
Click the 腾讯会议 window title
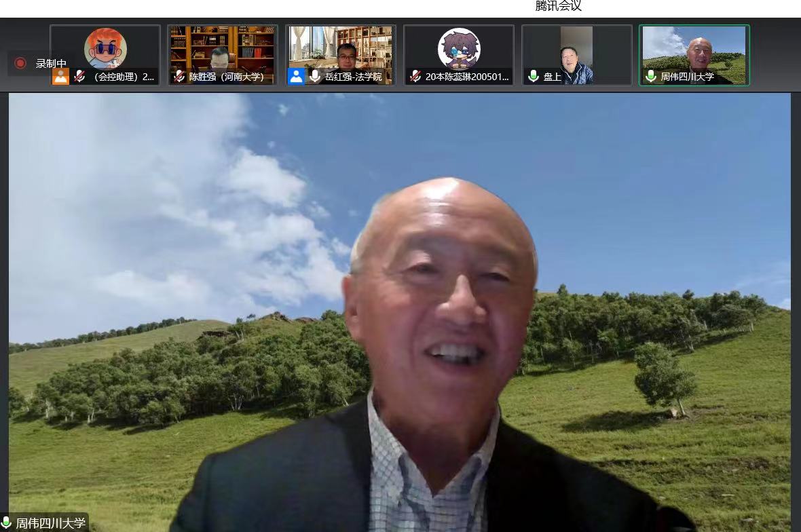[558, 6]
